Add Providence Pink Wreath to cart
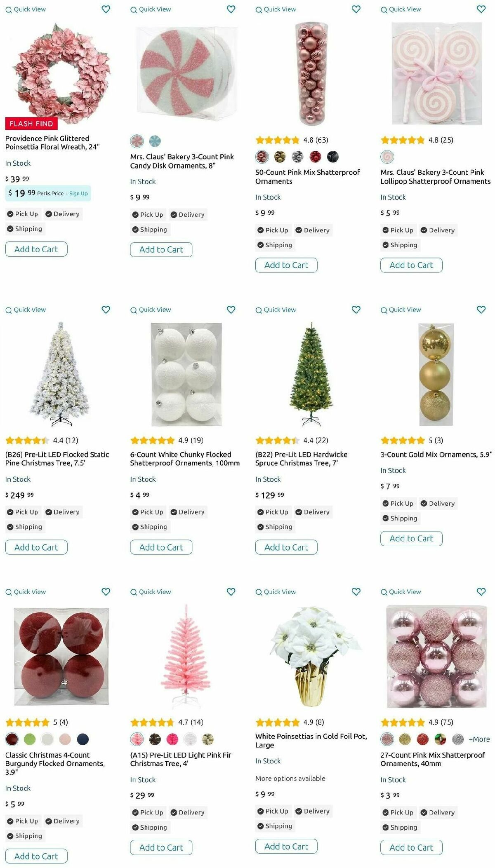Image resolution: width=495 pixels, height=868 pixels. [x=36, y=249]
